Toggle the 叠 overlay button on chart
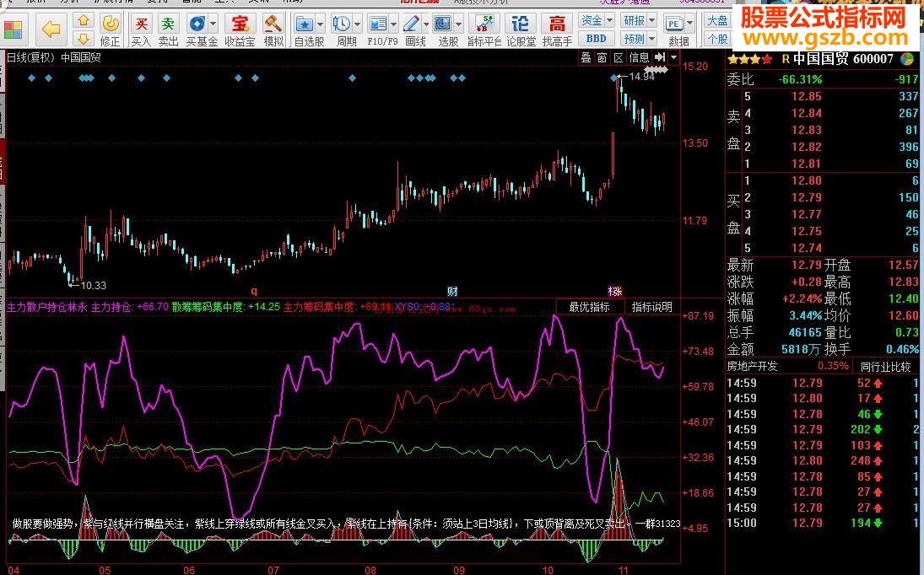The width and height of the screenshot is (924, 575). [x=586, y=57]
